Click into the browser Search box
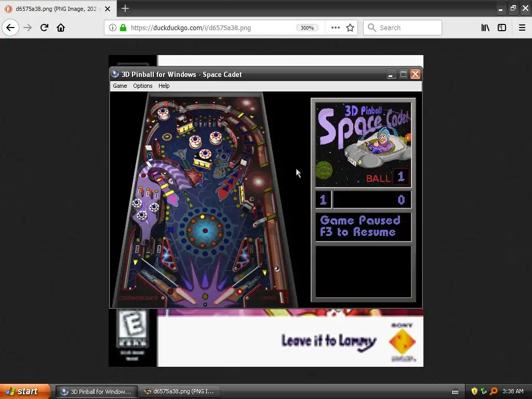 pos(403,28)
